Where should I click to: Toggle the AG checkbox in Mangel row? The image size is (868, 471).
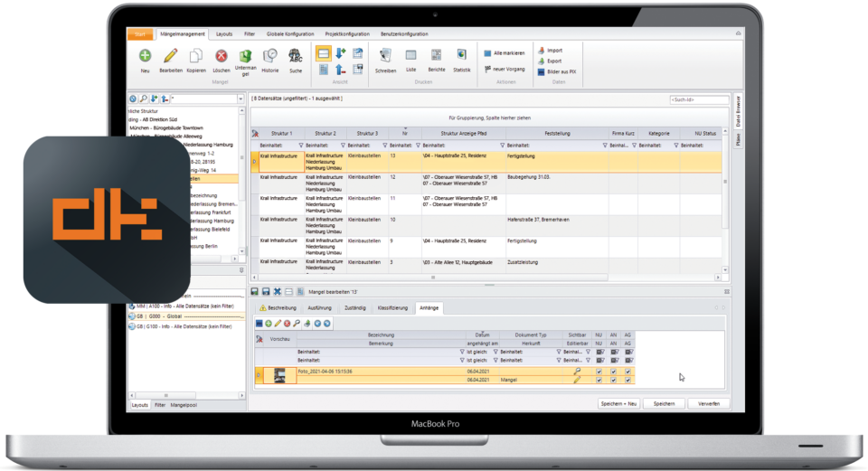tap(627, 381)
